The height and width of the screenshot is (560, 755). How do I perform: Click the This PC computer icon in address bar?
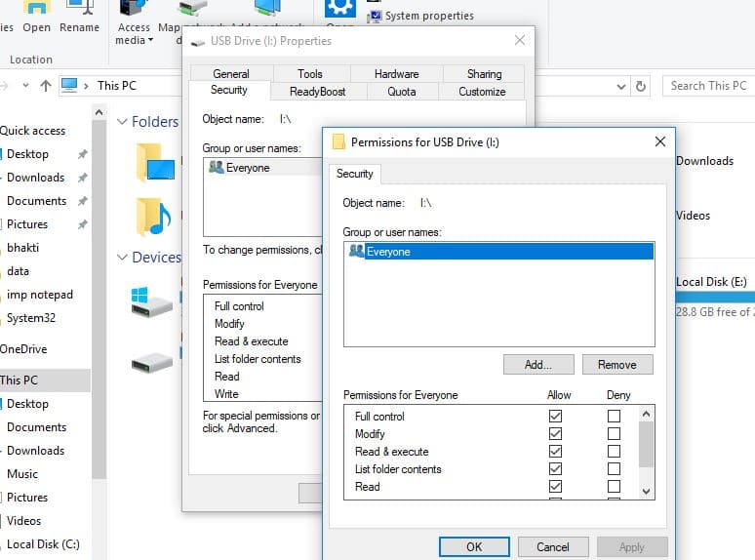coord(69,85)
